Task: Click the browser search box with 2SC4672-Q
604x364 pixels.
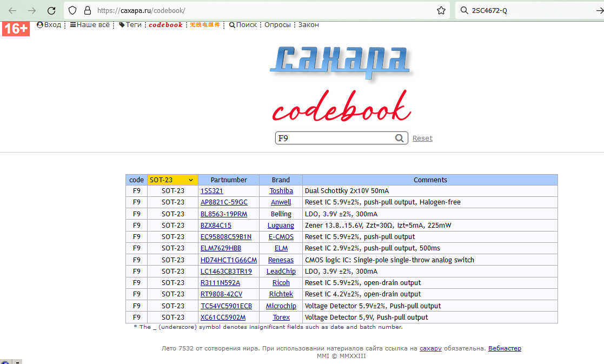Action: (x=525, y=10)
